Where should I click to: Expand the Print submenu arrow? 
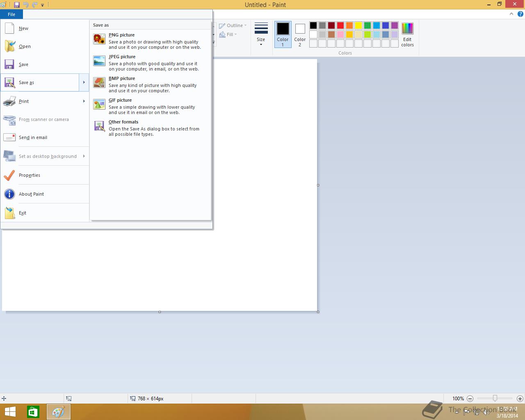click(x=84, y=101)
